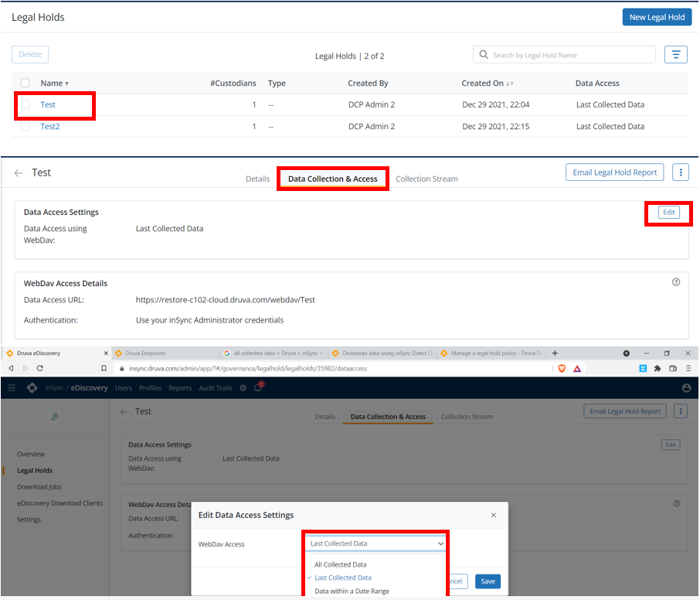Open Download Jobs in the sidebar
The height and width of the screenshot is (600, 700).
[x=39, y=486]
